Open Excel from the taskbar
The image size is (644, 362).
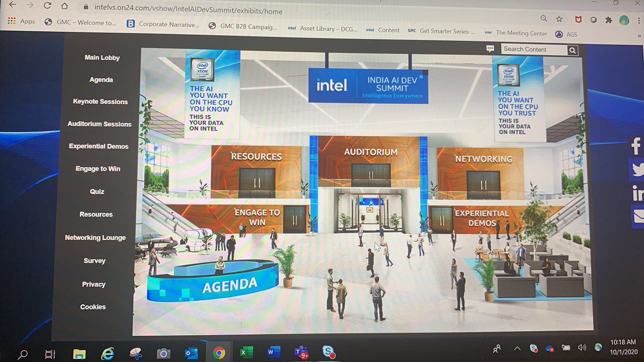pos(246,352)
